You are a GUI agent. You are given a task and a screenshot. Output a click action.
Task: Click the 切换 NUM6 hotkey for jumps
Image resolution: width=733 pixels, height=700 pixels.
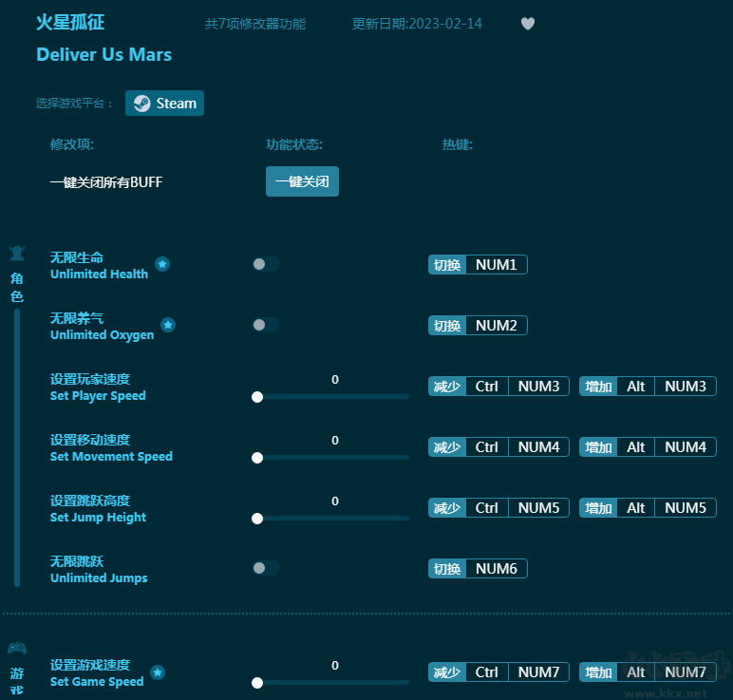click(x=478, y=569)
